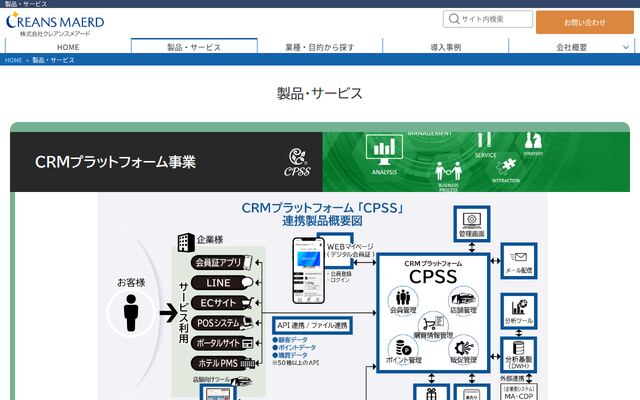
Task: Click the MA・CDP box
Action: point(519,392)
